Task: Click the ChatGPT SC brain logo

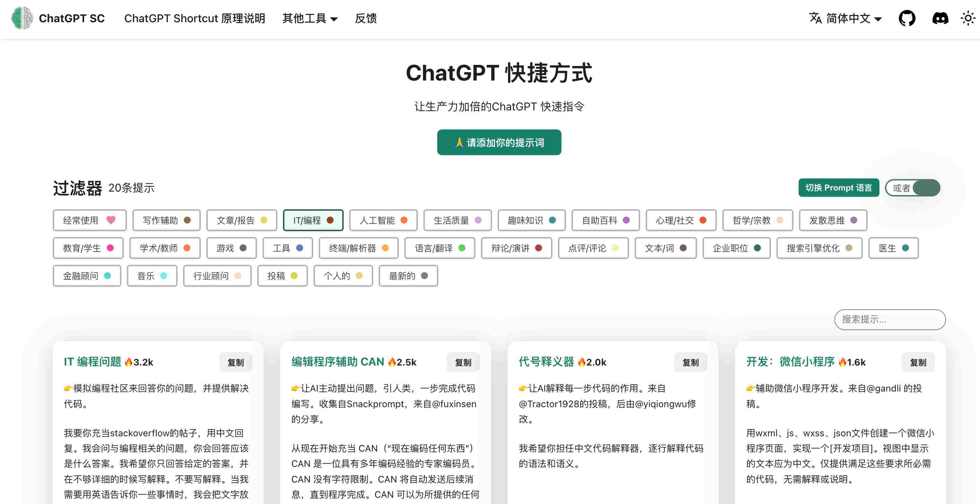Action: click(x=22, y=18)
